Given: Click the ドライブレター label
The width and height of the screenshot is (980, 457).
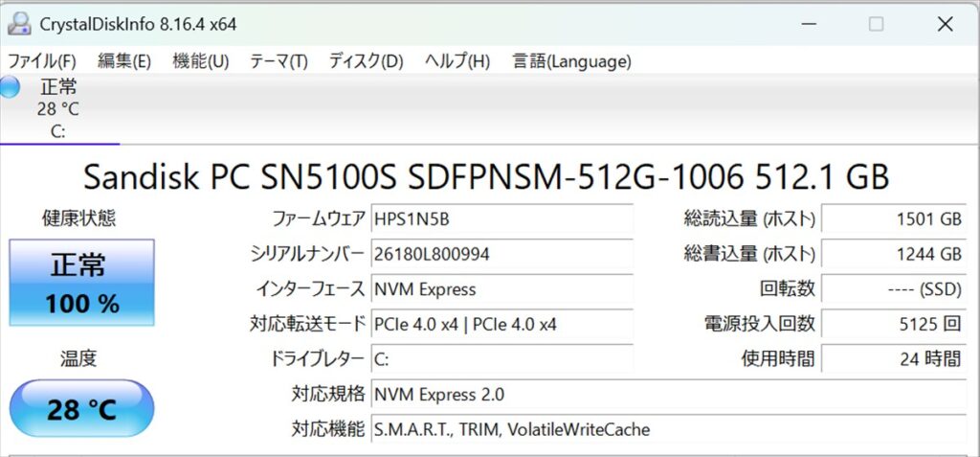Looking at the screenshot, I should (x=317, y=359).
